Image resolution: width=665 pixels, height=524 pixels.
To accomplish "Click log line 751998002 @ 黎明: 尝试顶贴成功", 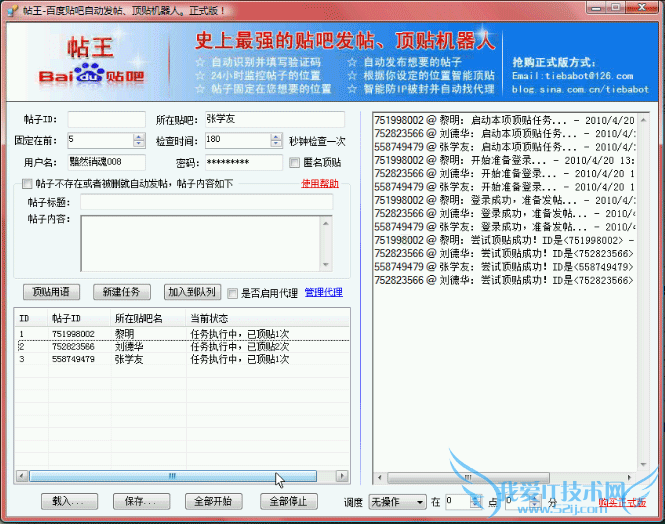I will tap(504, 240).
